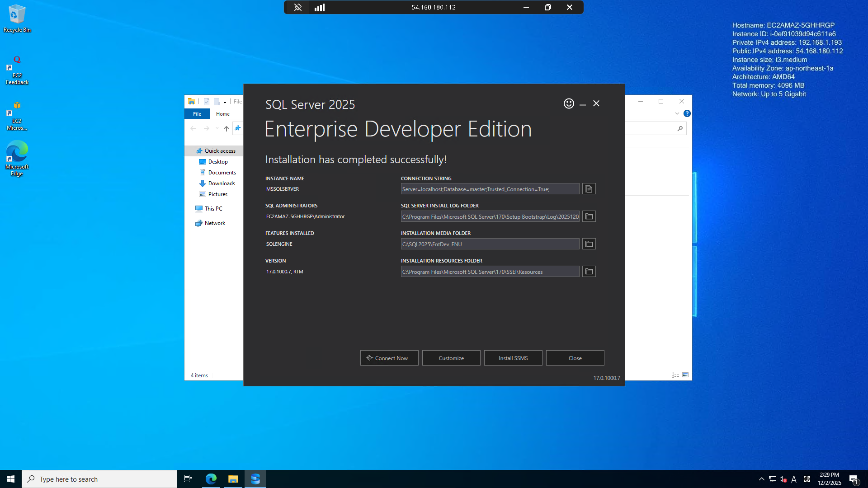Expand the File Explorer ribbon chevron
Screen dimensions: 868x488
click(677, 113)
